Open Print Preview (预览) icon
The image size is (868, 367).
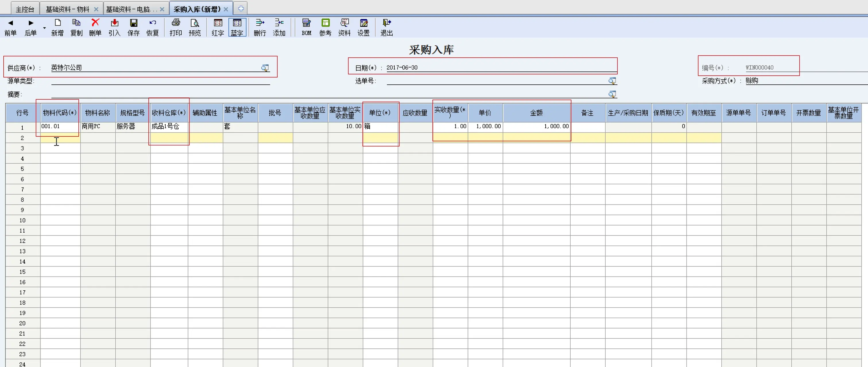click(194, 23)
